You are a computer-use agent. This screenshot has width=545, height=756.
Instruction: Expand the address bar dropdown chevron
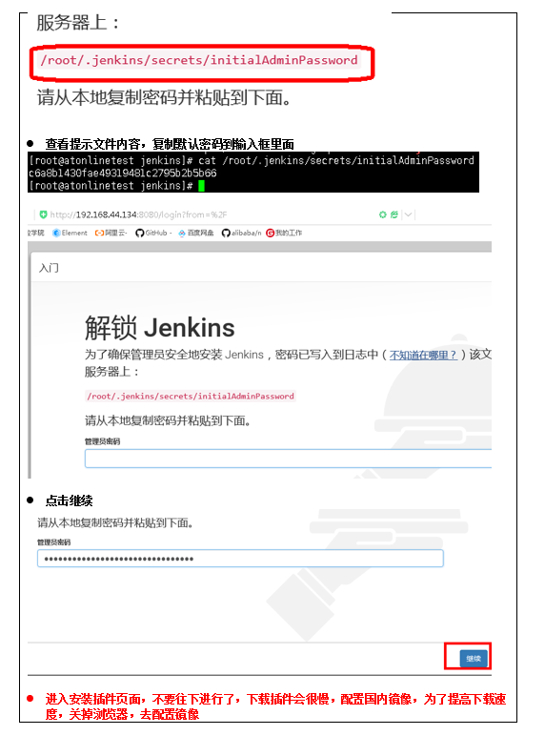click(408, 215)
